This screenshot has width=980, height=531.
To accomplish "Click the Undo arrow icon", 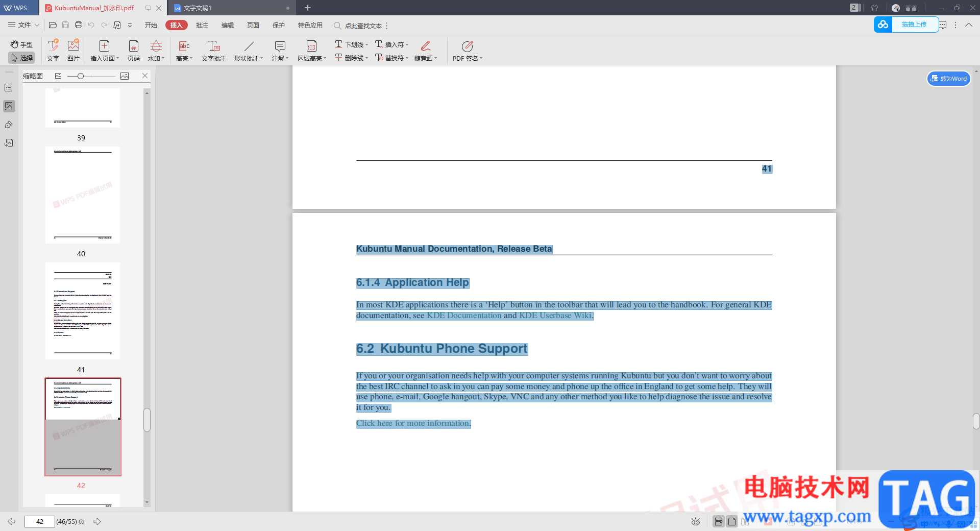I will click(x=91, y=25).
